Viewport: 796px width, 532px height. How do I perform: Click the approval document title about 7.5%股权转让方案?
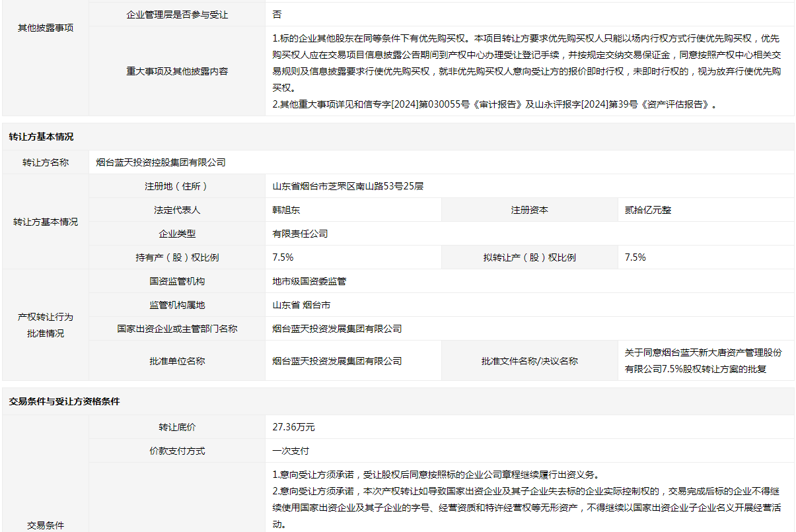[x=703, y=361]
